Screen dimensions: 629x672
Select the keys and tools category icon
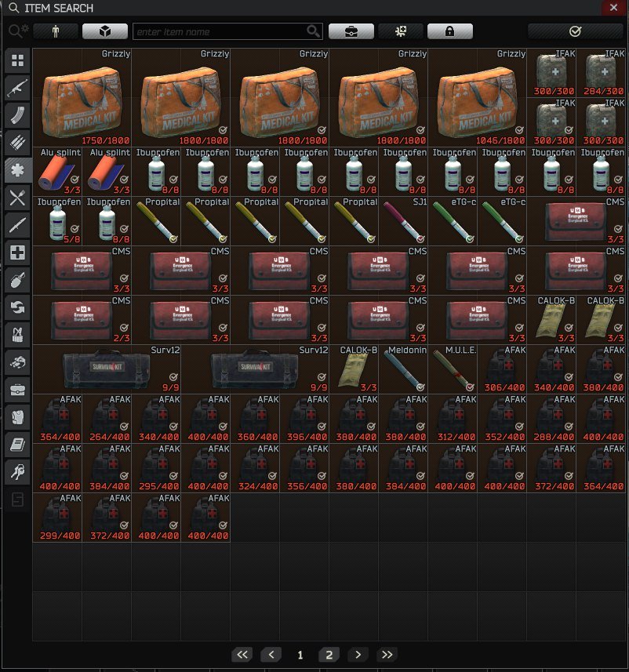17,472
